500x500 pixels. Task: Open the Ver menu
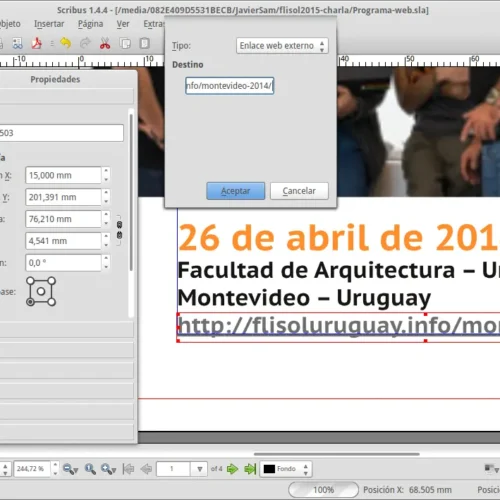[x=123, y=24]
